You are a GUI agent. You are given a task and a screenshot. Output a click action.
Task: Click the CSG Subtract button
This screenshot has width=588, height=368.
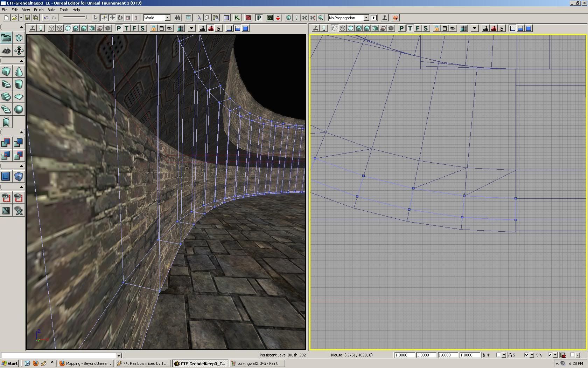19,143
